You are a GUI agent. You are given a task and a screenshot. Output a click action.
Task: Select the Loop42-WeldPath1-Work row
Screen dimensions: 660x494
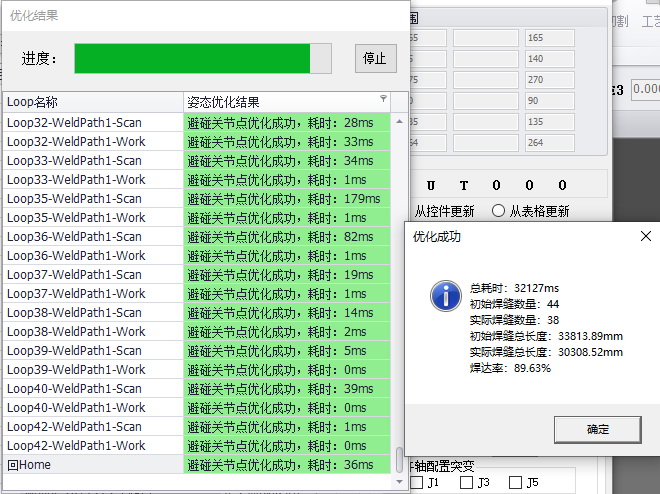tap(92, 446)
